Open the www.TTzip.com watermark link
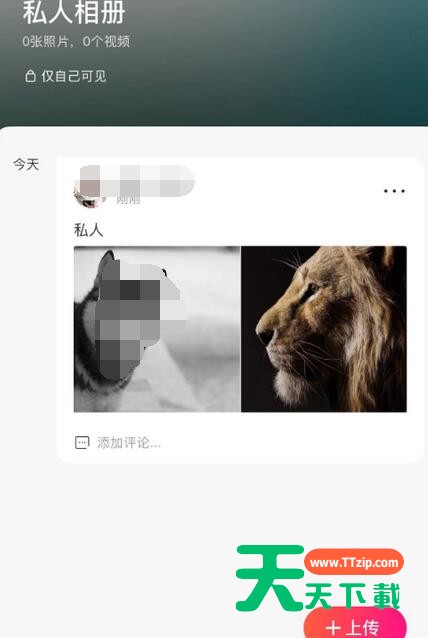The height and width of the screenshot is (638, 428). click(354, 562)
